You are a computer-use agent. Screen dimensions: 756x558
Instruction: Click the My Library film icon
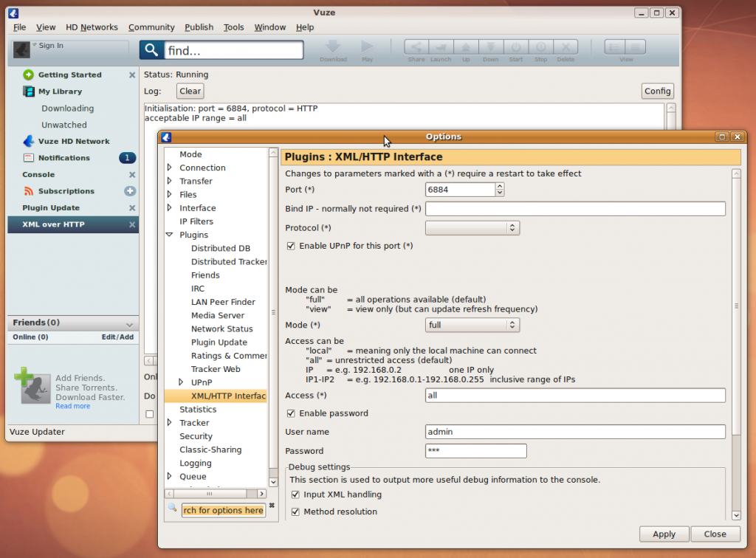click(29, 91)
